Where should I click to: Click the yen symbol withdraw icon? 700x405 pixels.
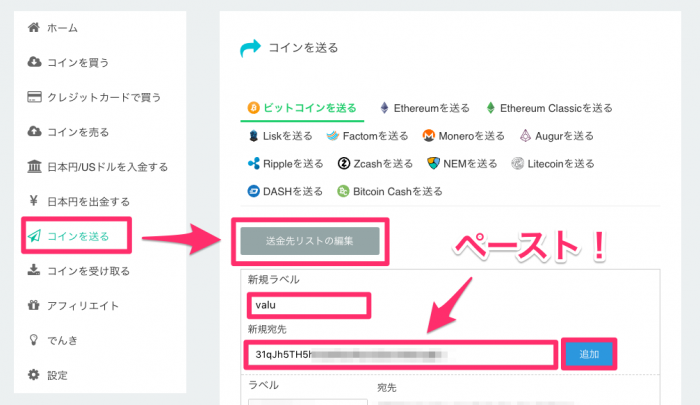33,201
